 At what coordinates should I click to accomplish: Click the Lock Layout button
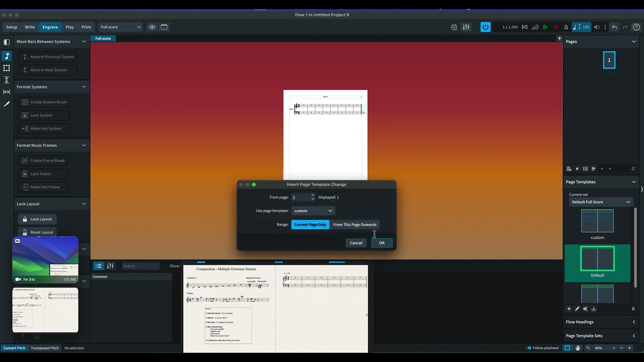pos(38,219)
